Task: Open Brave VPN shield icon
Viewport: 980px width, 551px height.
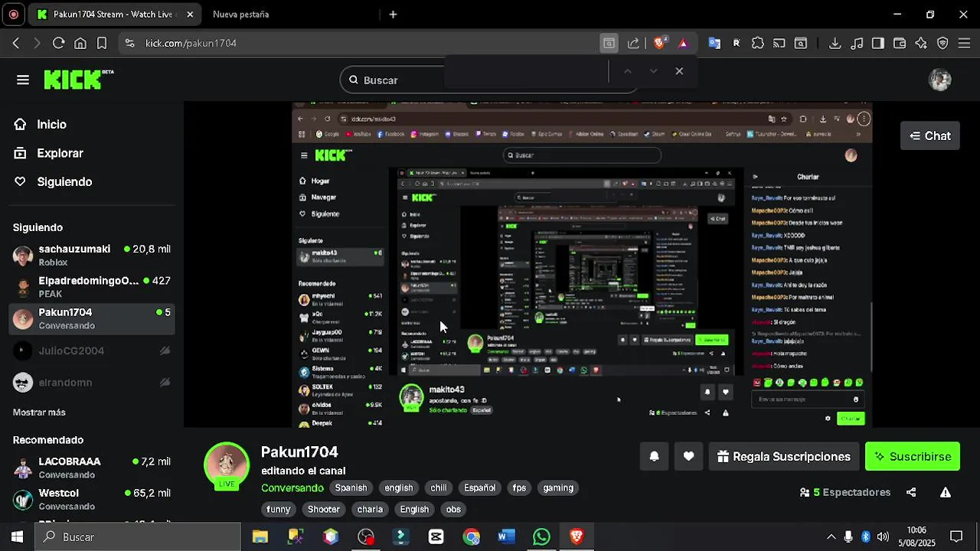Action: coord(942,44)
